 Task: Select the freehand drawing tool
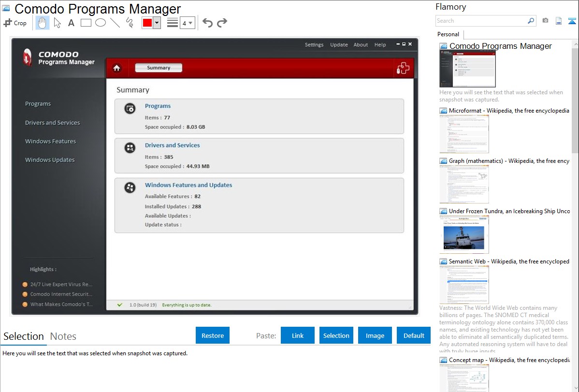coord(130,23)
